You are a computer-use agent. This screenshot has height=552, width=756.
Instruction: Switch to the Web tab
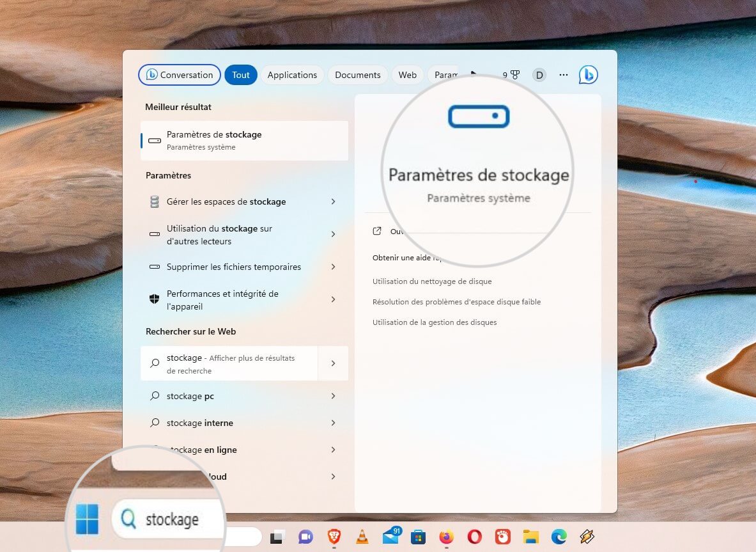[408, 75]
